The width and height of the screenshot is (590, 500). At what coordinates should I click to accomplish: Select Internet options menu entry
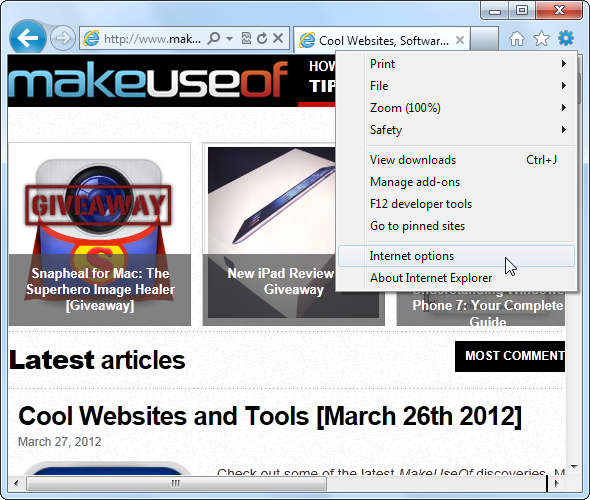pos(456,256)
